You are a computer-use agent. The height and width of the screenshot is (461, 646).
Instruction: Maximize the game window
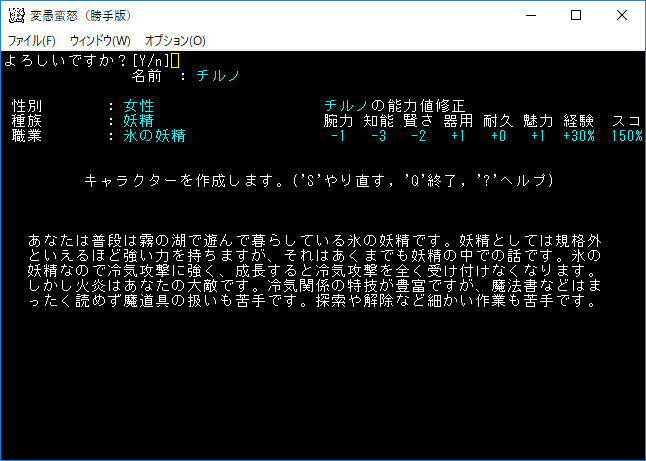click(x=576, y=15)
